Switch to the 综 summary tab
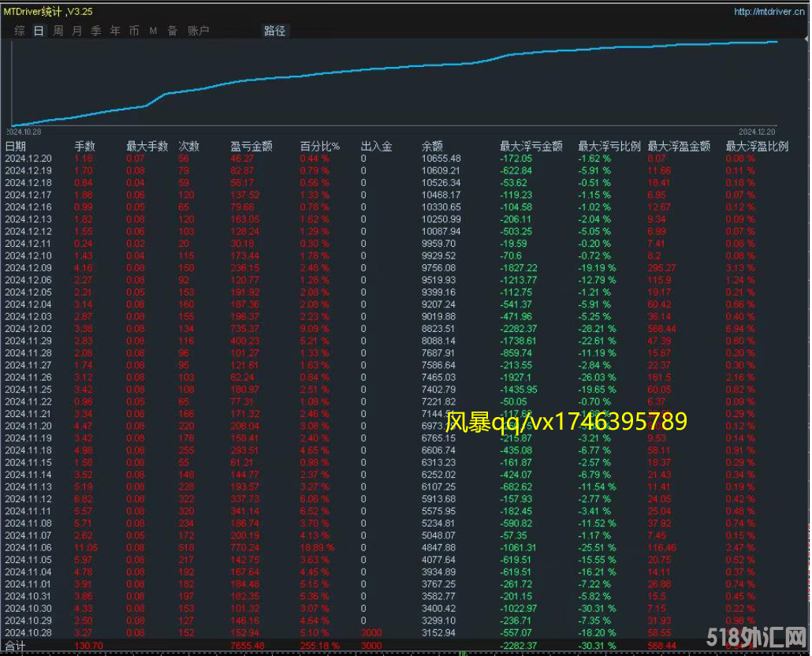Viewport: 812px width, 656px height. coord(20,31)
